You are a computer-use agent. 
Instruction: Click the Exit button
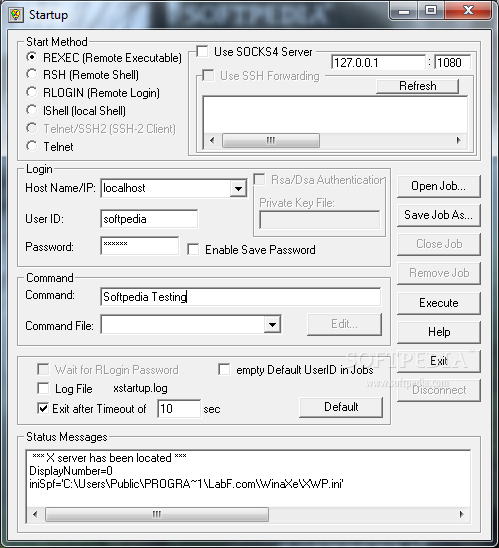439,361
